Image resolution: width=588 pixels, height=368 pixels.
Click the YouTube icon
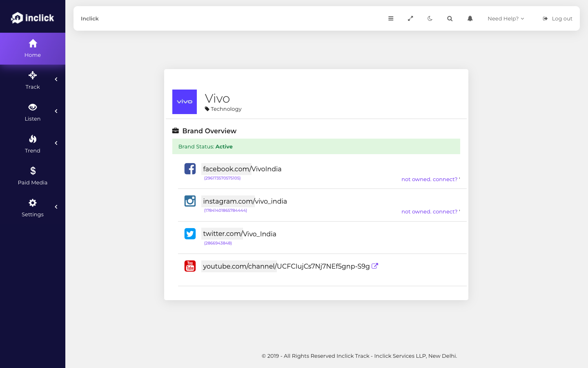pos(190,266)
